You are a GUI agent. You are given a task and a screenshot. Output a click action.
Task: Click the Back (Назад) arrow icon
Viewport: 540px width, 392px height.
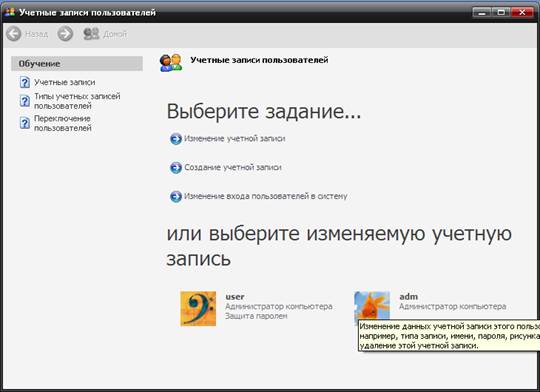coord(14,34)
